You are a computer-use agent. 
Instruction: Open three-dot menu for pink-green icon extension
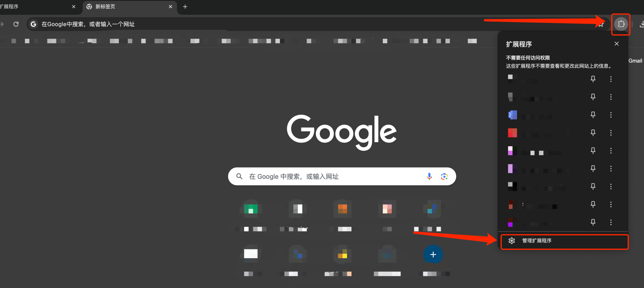[611, 151]
